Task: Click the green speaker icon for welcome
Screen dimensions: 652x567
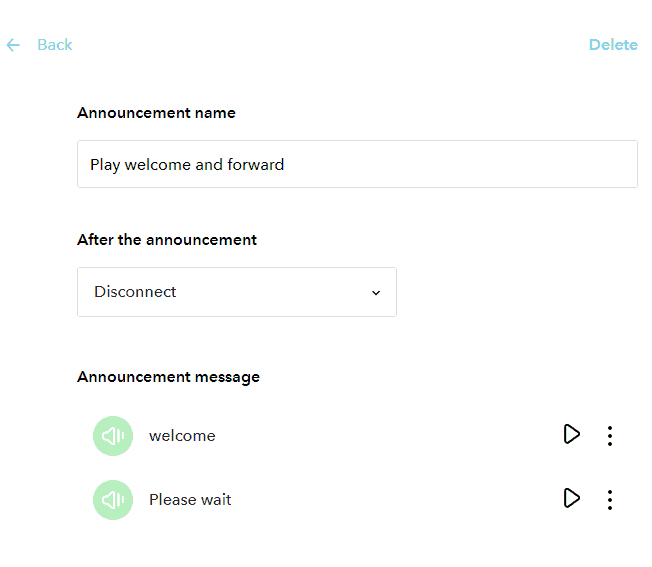Action: pos(113,436)
